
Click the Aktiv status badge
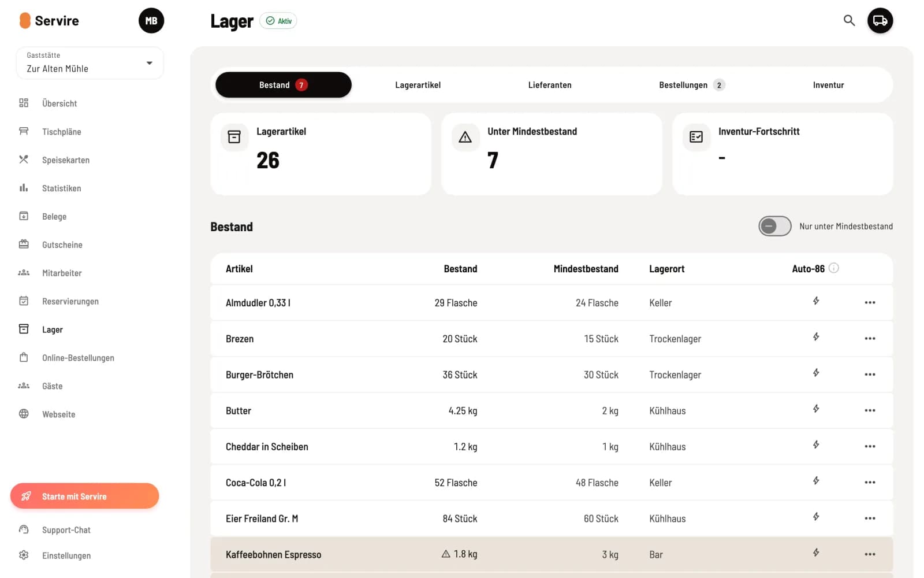tap(278, 21)
